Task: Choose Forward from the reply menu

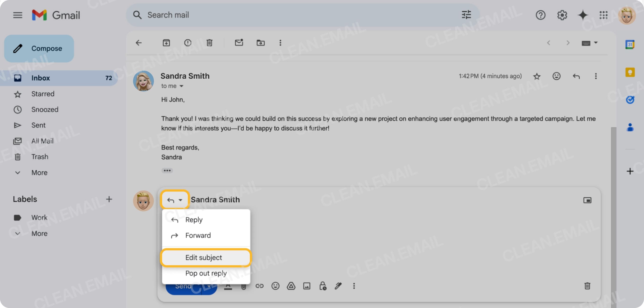Action: click(x=198, y=235)
